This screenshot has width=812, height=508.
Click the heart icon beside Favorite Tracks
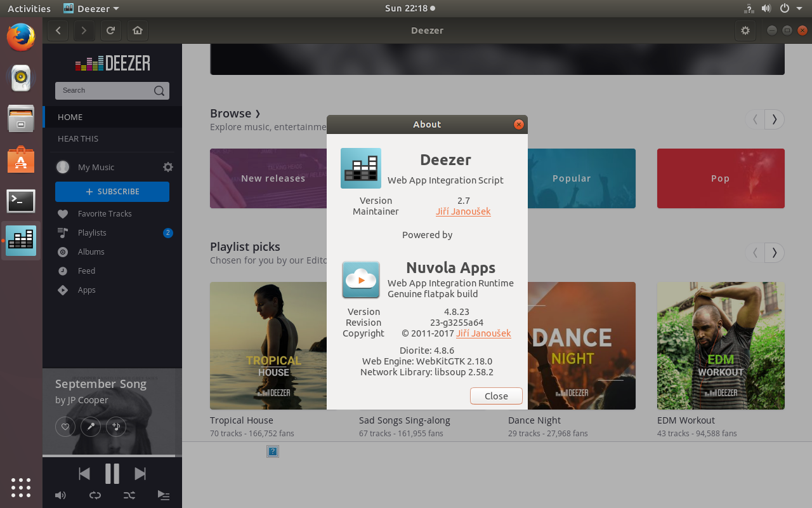click(x=63, y=214)
